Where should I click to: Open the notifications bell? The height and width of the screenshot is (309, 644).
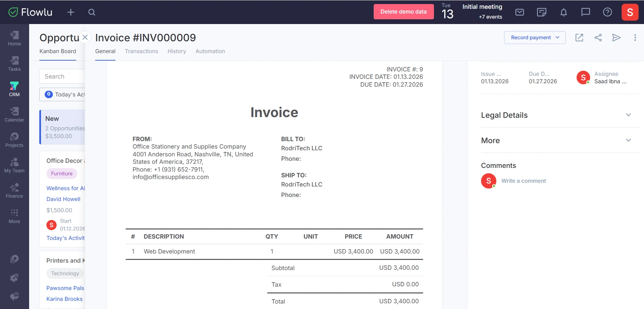click(563, 13)
